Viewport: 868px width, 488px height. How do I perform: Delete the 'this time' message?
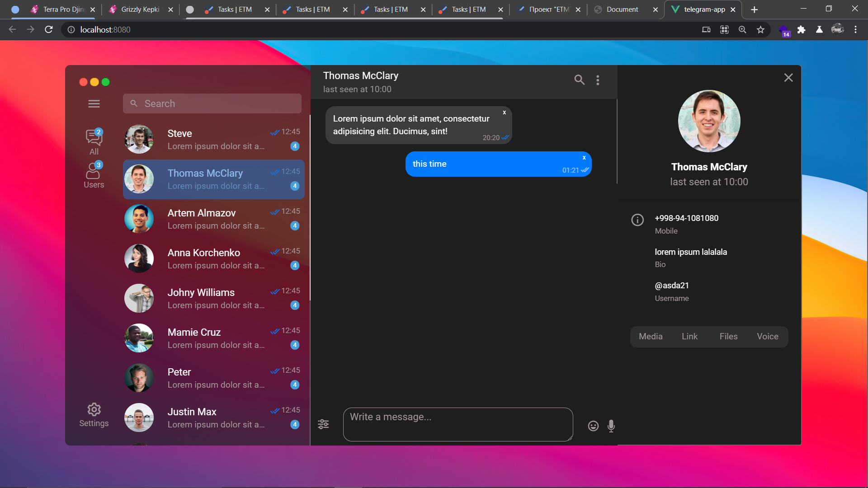(584, 157)
